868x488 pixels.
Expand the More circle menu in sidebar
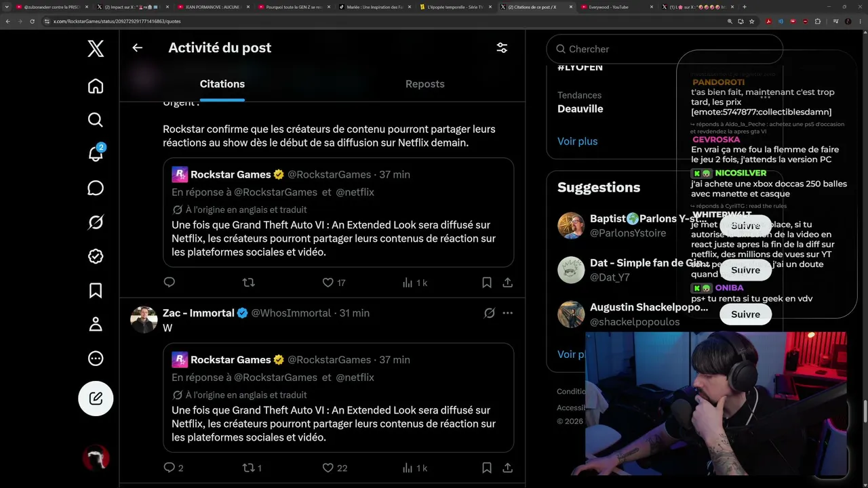[96, 359]
